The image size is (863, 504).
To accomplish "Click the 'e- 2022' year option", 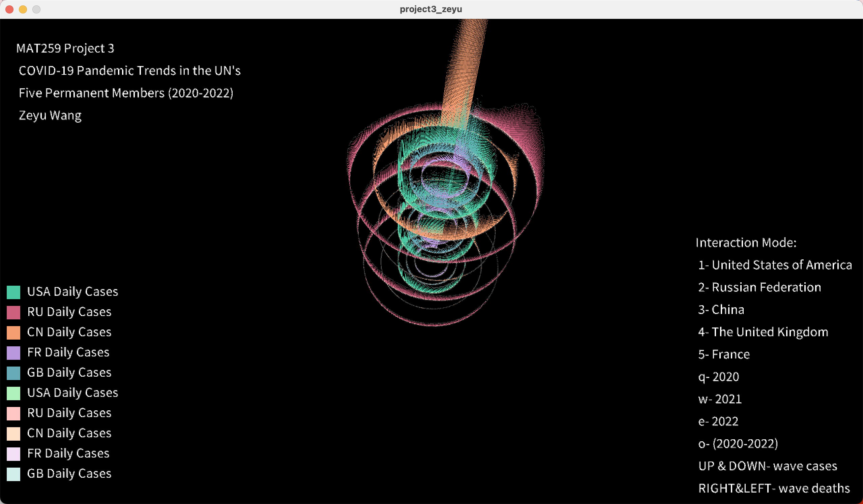I will click(718, 421).
